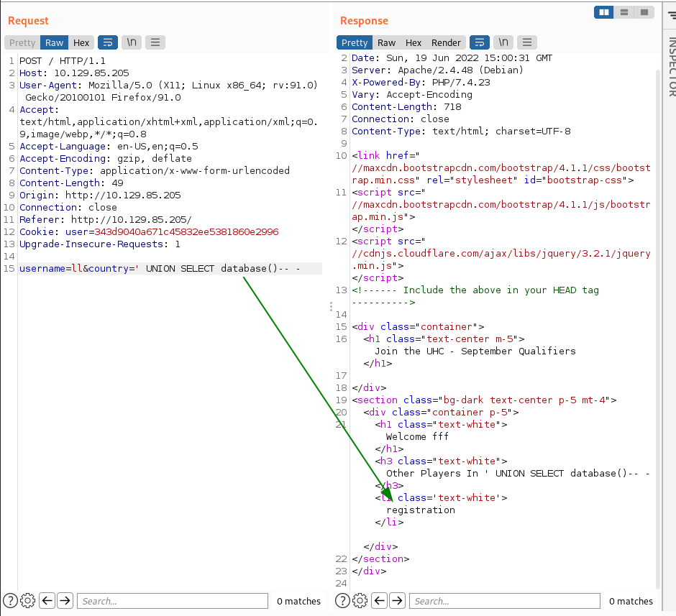
Task: Open Response panel hamburger options menu
Action: coord(527,42)
